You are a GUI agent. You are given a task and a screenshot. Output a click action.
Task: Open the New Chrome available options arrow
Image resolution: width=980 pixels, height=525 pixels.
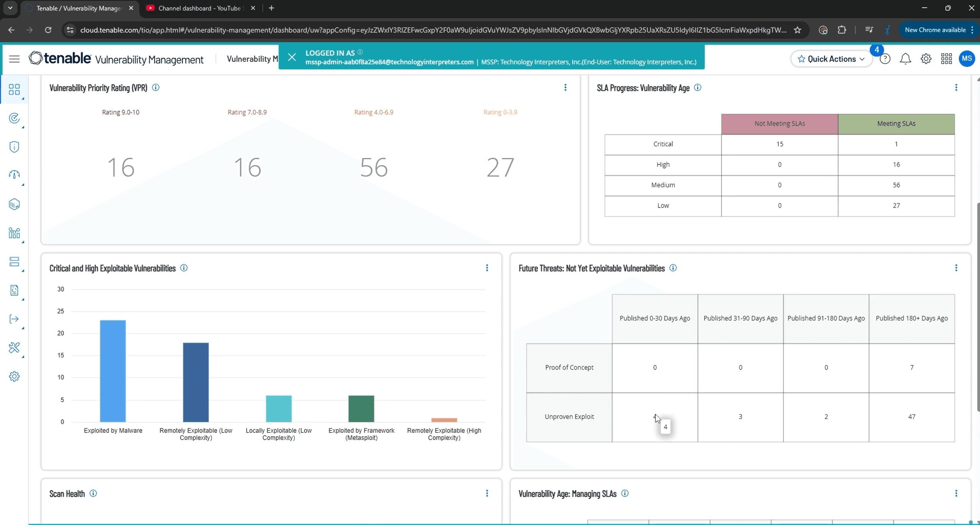tap(972, 30)
